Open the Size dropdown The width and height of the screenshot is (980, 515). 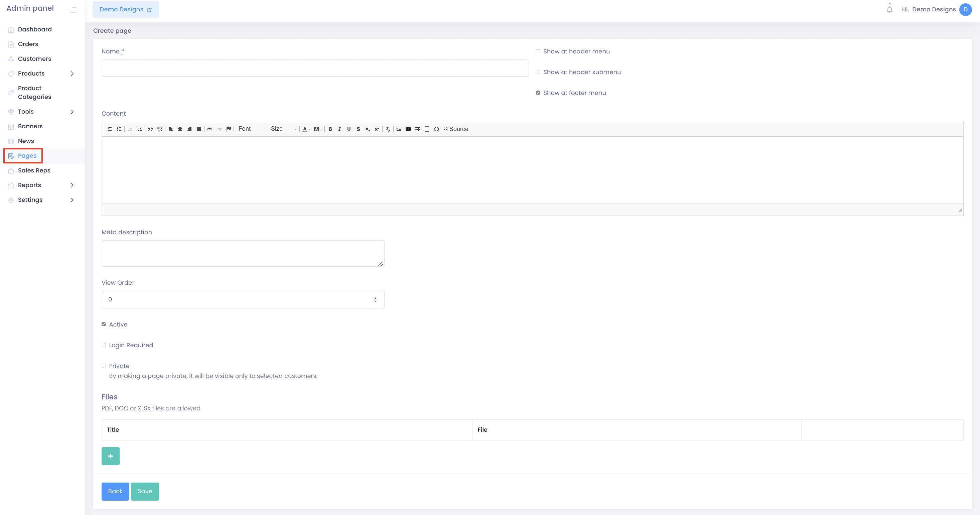click(283, 129)
